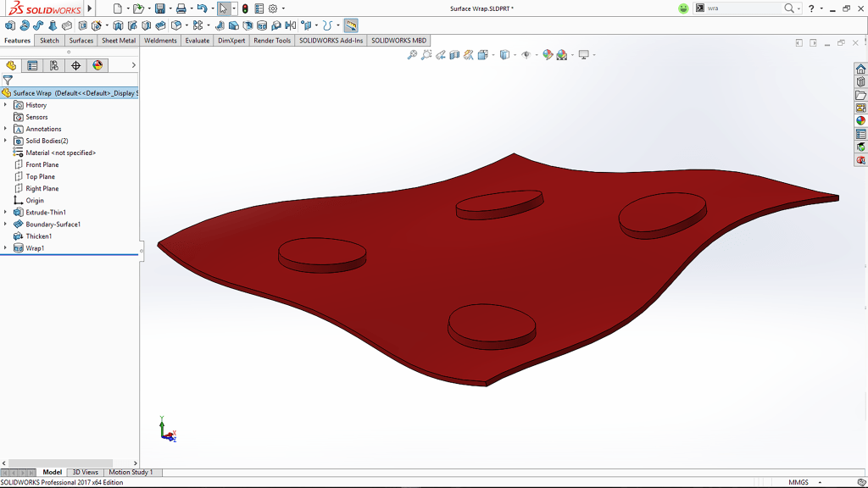Switch to the ConfigurationManager tab icon
Image resolution: width=868 pixels, height=488 pixels.
point(53,64)
